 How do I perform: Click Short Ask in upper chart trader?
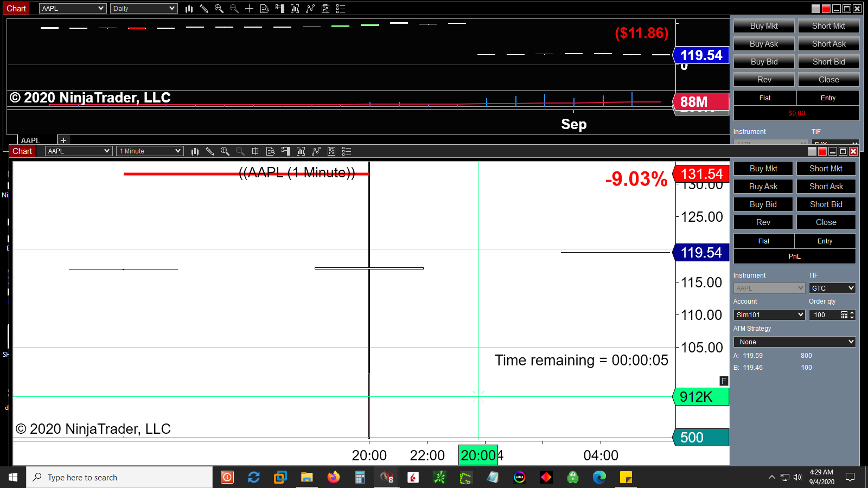pos(829,44)
